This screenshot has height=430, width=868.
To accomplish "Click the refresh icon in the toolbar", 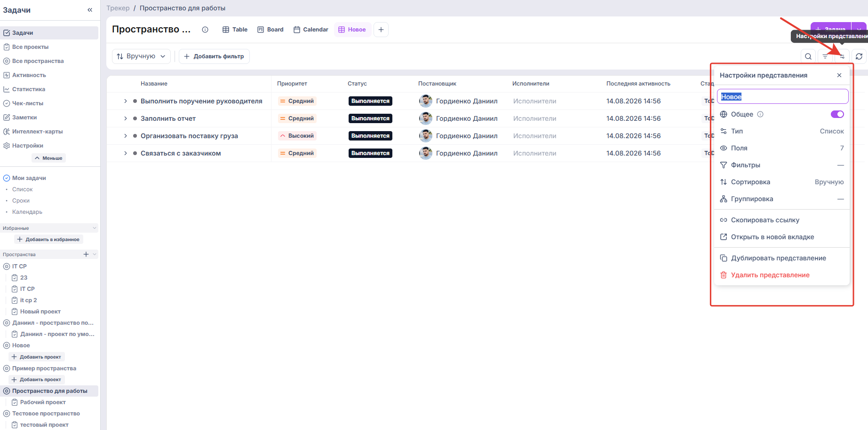I will 859,56.
